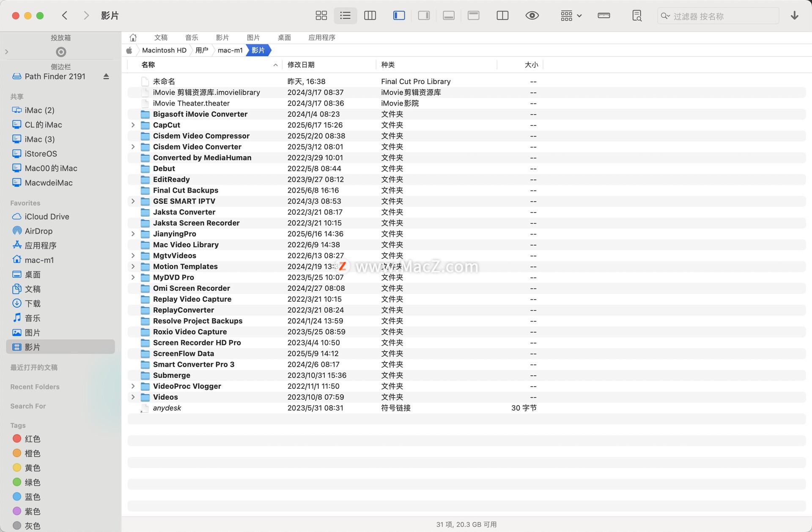Switch to list view

[345, 16]
